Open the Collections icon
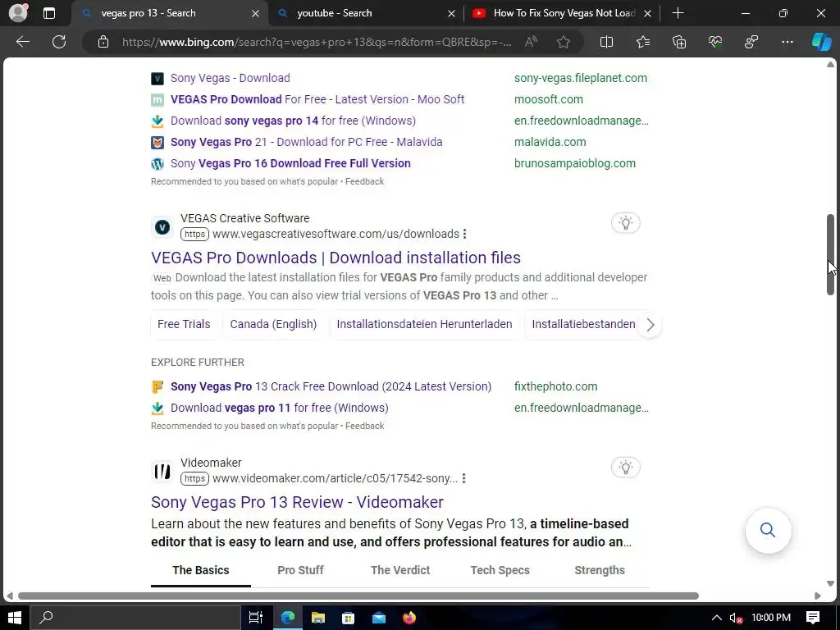Viewport: 840px width, 630px height. click(x=679, y=42)
